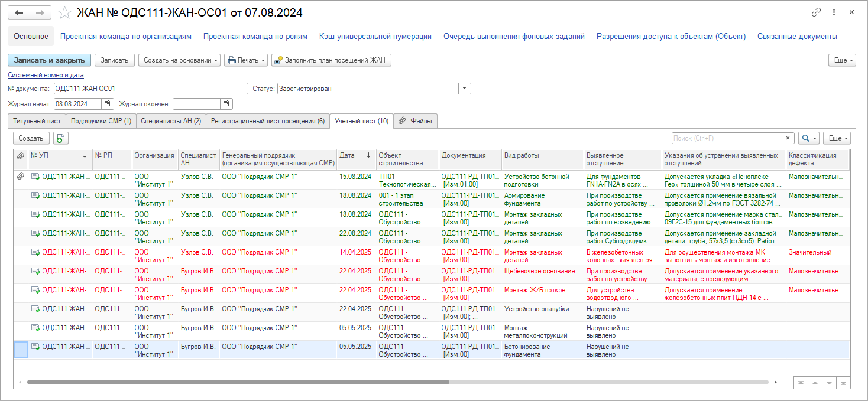Jump to last table row arrow icon
Viewport: 868px width, 401px height.
pos(844,383)
